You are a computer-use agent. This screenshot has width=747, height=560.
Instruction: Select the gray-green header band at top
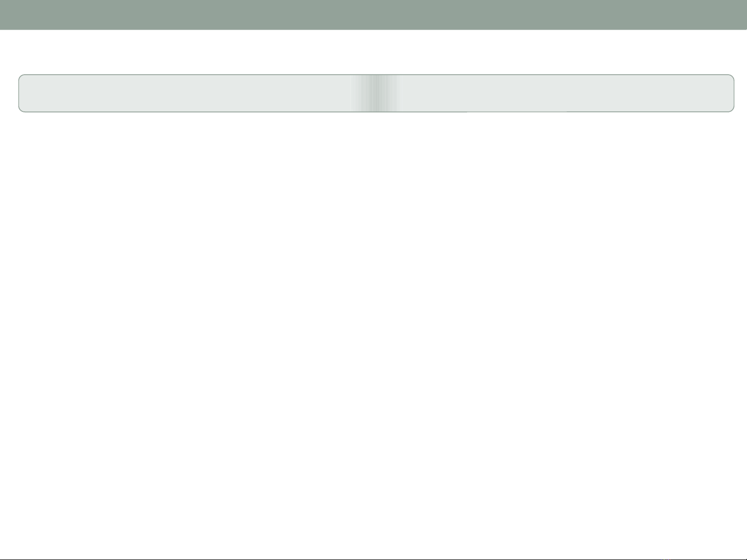[373, 15]
